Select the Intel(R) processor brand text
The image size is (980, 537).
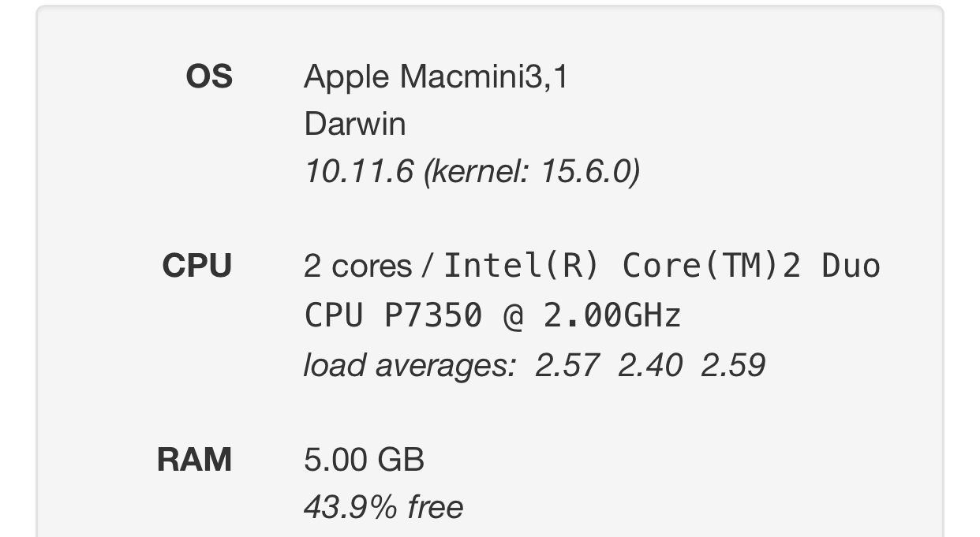[522, 266]
